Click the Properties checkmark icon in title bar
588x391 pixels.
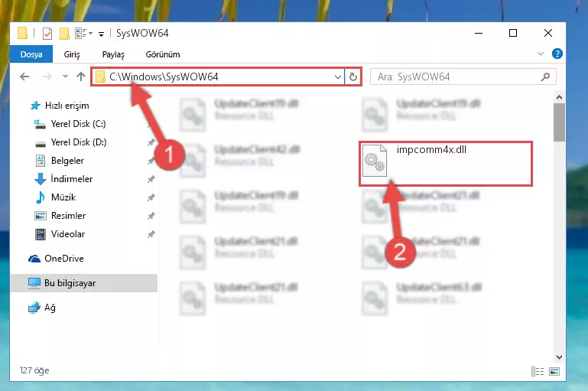coord(47,34)
